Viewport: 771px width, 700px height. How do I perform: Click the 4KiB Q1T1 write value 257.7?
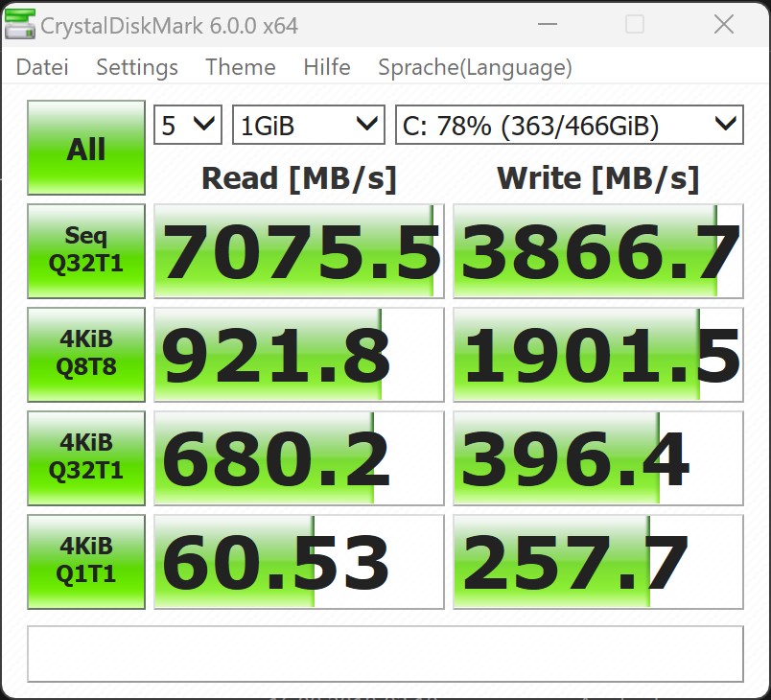[x=598, y=562]
